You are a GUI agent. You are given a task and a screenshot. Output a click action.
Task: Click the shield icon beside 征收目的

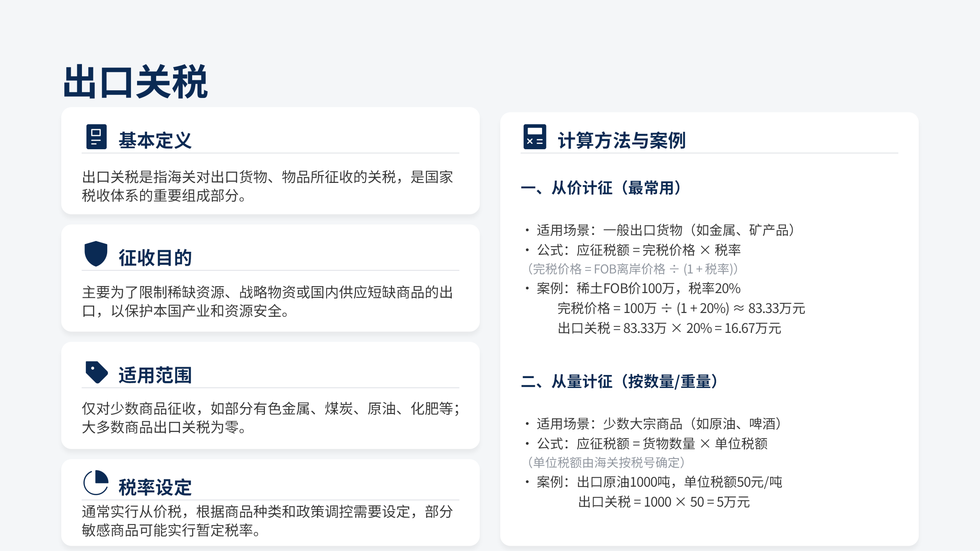(96, 253)
